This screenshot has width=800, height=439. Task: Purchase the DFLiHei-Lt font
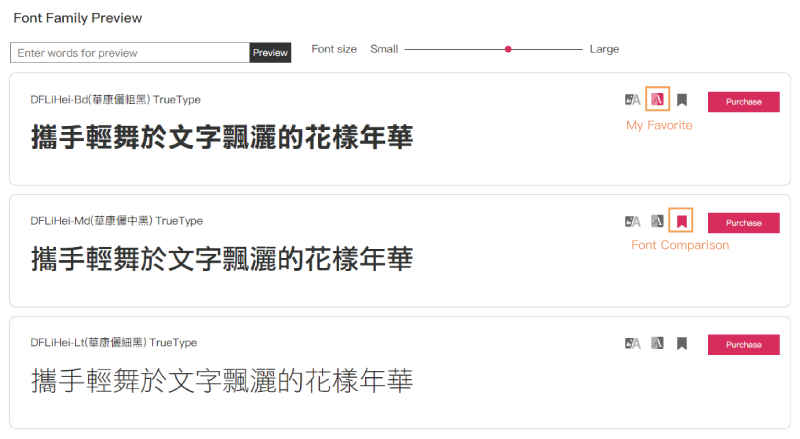point(743,345)
